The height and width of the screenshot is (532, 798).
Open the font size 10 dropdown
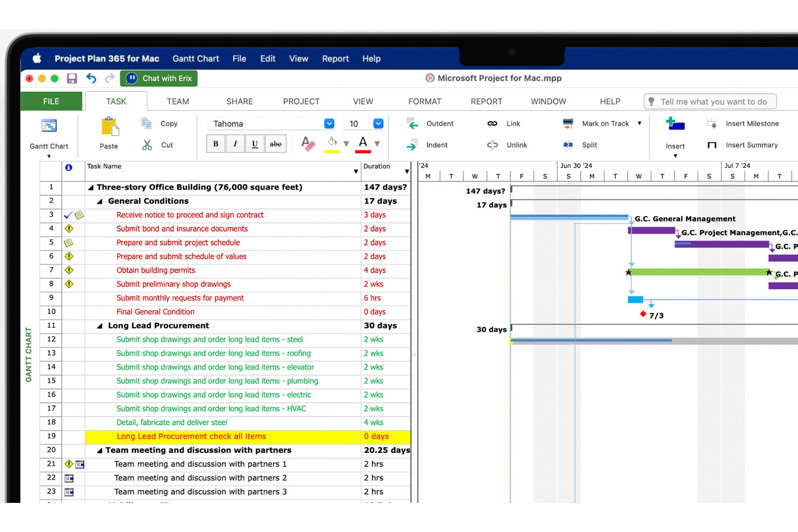[379, 123]
